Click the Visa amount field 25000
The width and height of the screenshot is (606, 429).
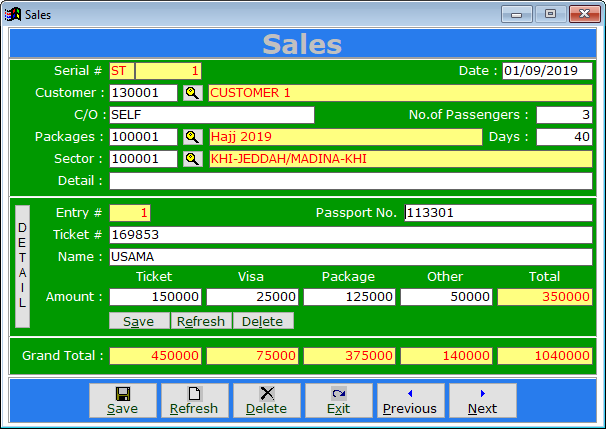point(252,297)
